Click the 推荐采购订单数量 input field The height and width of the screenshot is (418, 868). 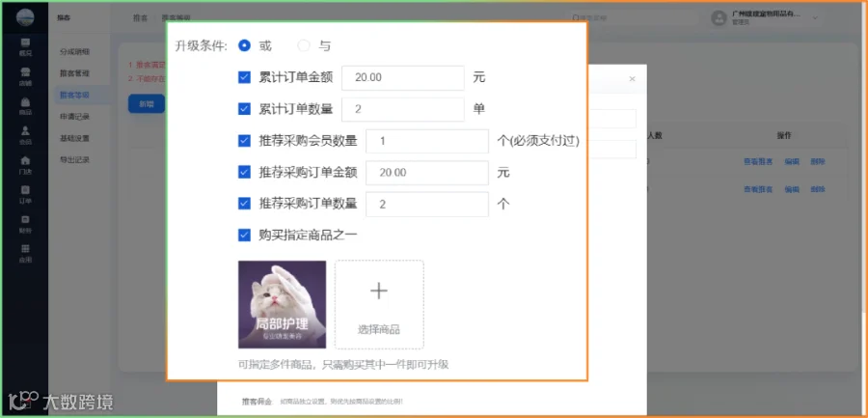pyautogui.click(x=427, y=204)
